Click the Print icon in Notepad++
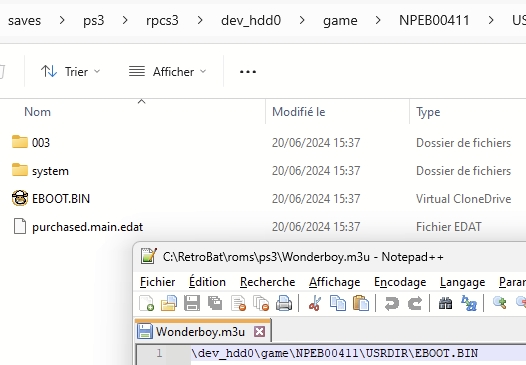This screenshot has height=365, width=526. (284, 303)
